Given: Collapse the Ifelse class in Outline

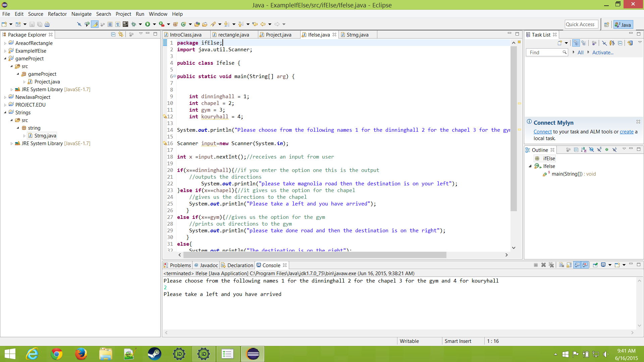Looking at the screenshot, I should tap(530, 166).
